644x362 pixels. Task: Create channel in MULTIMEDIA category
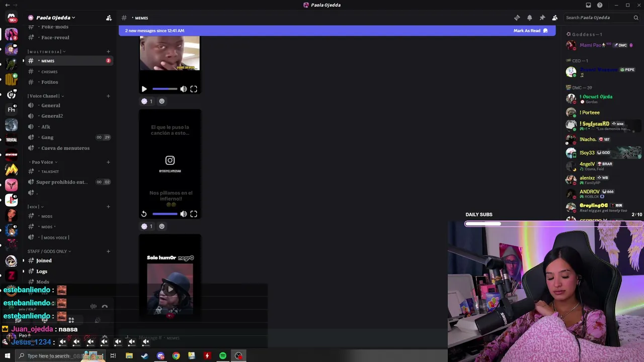click(108, 51)
